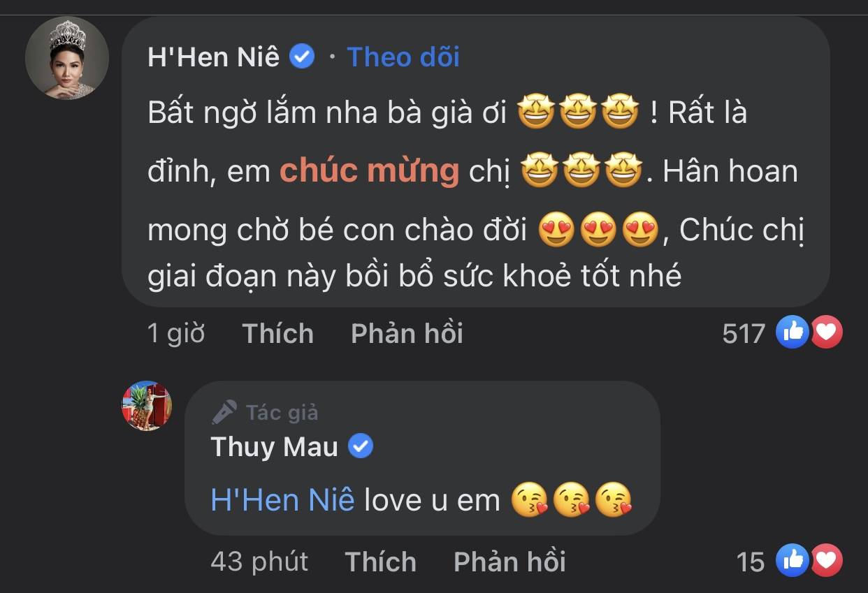The width and height of the screenshot is (868, 593).
Task: Open the Thuy Mau author name
Action: pos(274,447)
